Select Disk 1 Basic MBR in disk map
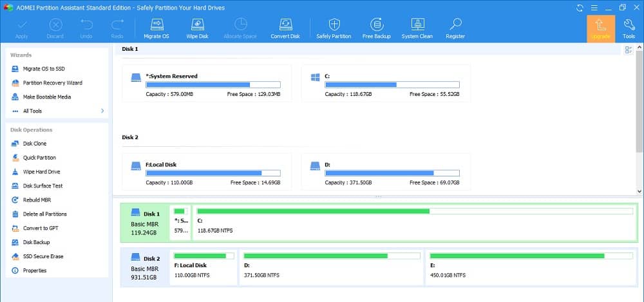The width and height of the screenshot is (644, 302). 145,222
